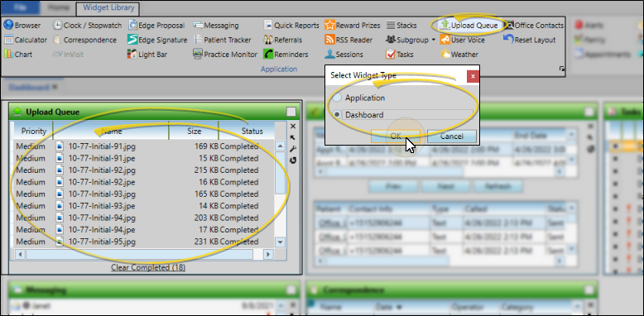The width and height of the screenshot is (644, 316).
Task: Sort upload list by Size column
Action: pos(194,132)
